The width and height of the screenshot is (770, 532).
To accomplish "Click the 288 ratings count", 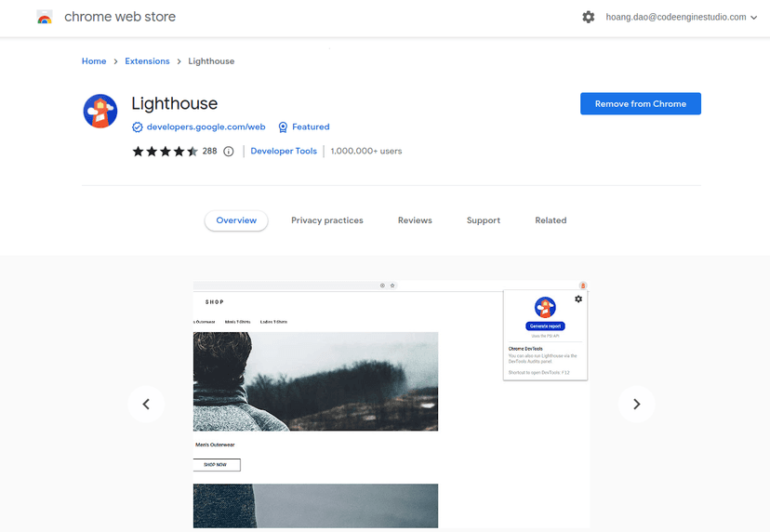I will (x=209, y=152).
